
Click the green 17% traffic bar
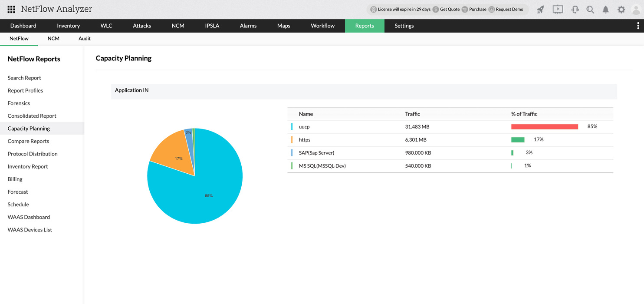518,140
